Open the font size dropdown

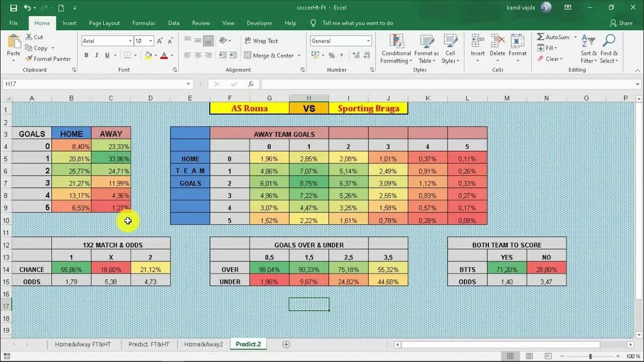pos(151,41)
